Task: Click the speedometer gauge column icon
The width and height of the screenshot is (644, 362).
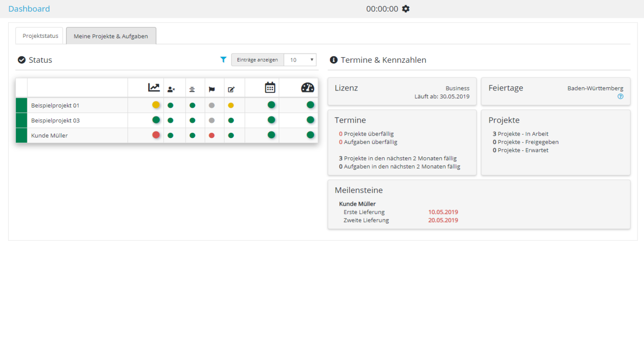Action: (x=308, y=88)
